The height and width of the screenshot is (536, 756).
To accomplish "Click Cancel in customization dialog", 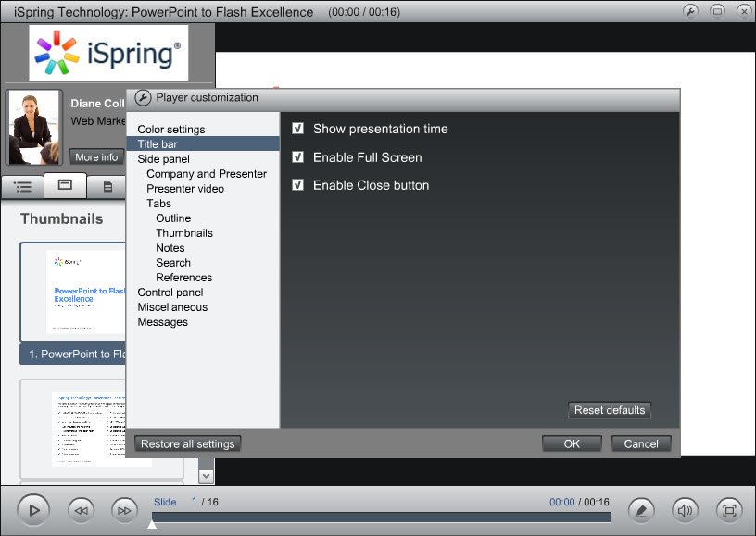I will tap(641, 443).
